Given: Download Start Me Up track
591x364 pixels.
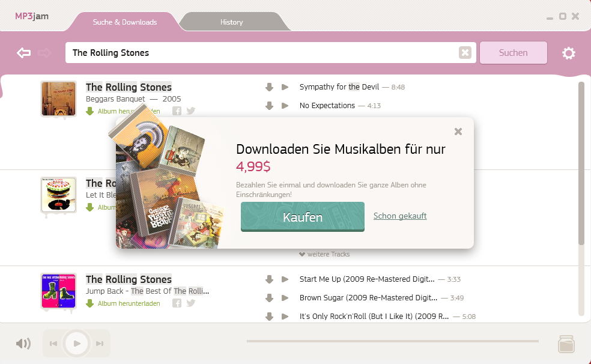Looking at the screenshot, I should (x=269, y=279).
